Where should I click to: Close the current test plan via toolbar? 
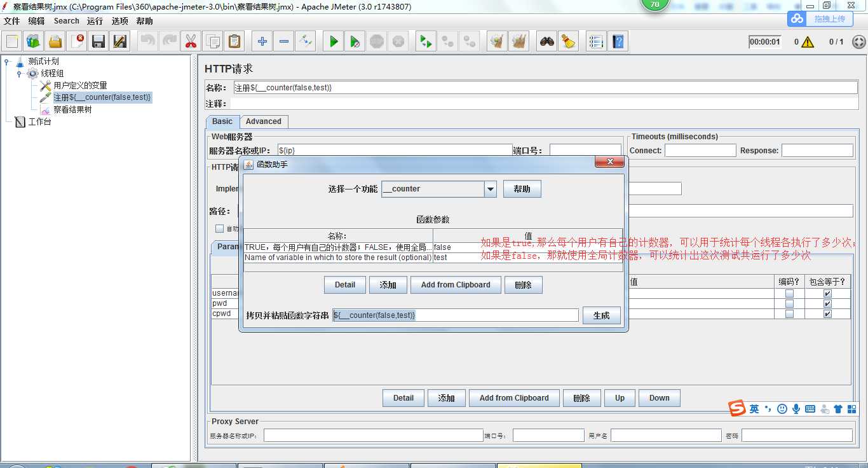click(77, 42)
